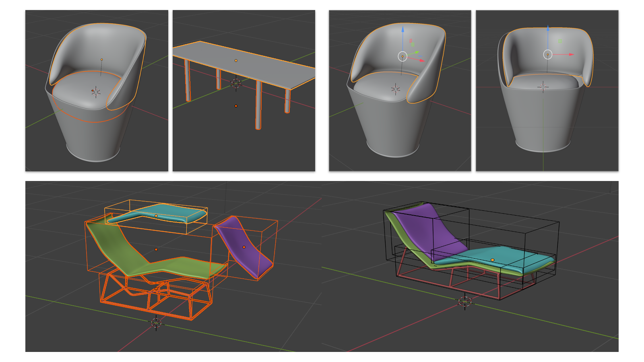Click the white gizmo circle in front-view armchair
This screenshot has width=644, height=362.
click(548, 54)
